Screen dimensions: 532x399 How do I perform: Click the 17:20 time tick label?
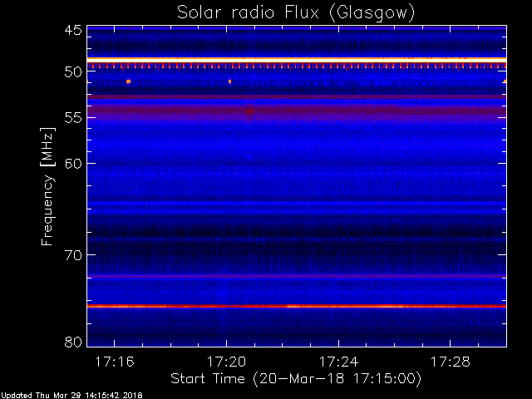[226, 362]
